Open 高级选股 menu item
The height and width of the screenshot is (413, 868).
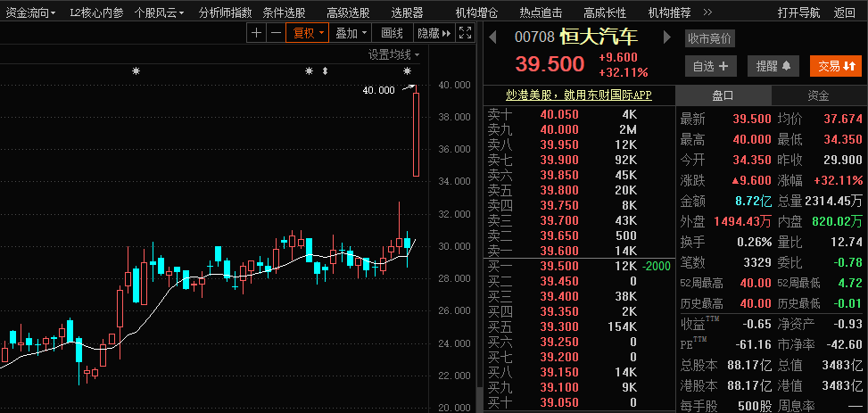348,12
